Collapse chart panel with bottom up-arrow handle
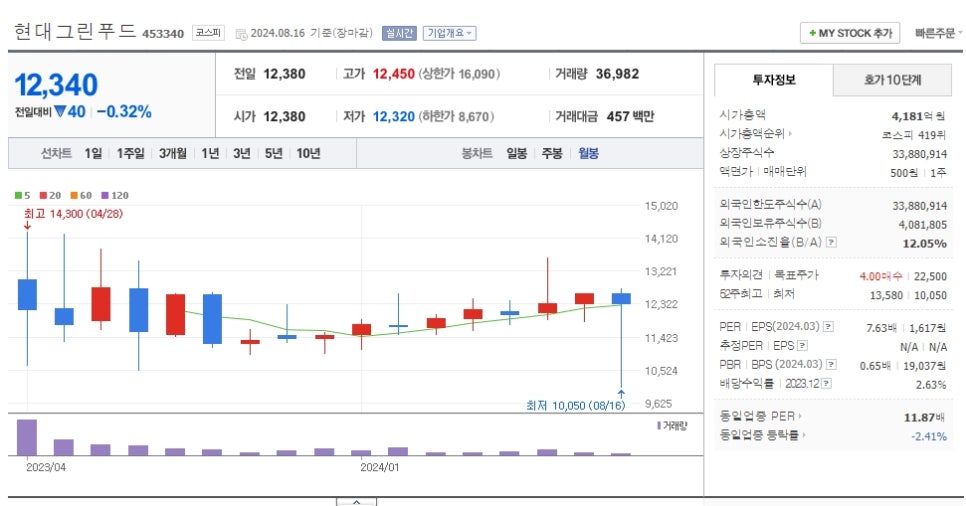Image resolution: width=966 pixels, height=506 pixels. (x=356, y=502)
